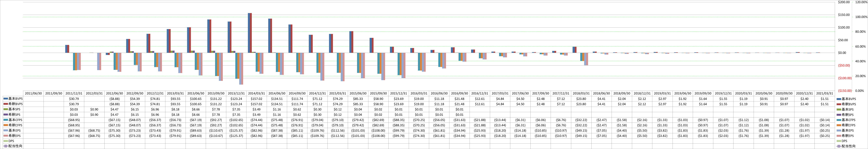This screenshot has width=868, height=149.
Task: Select 希釈CFPS cell ($48.07) for 2012/09/30
Action: pos(135,125)
